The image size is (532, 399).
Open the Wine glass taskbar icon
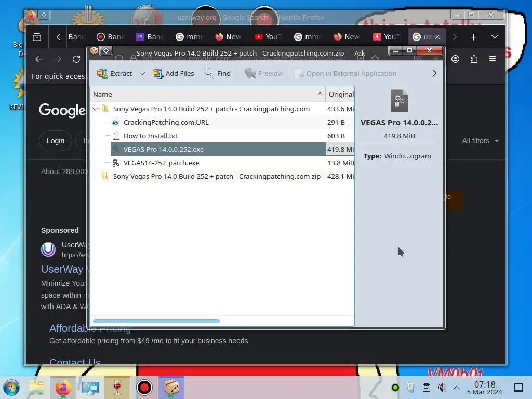[x=117, y=388]
